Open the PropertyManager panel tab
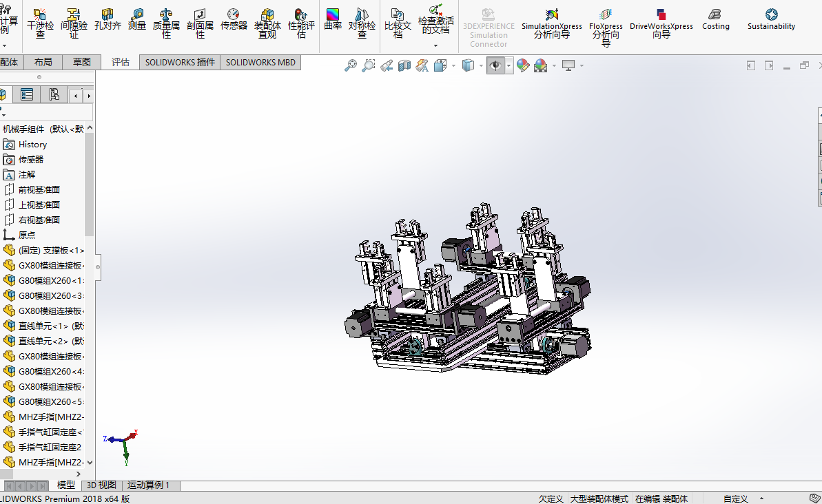The image size is (822, 504). pyautogui.click(x=27, y=95)
